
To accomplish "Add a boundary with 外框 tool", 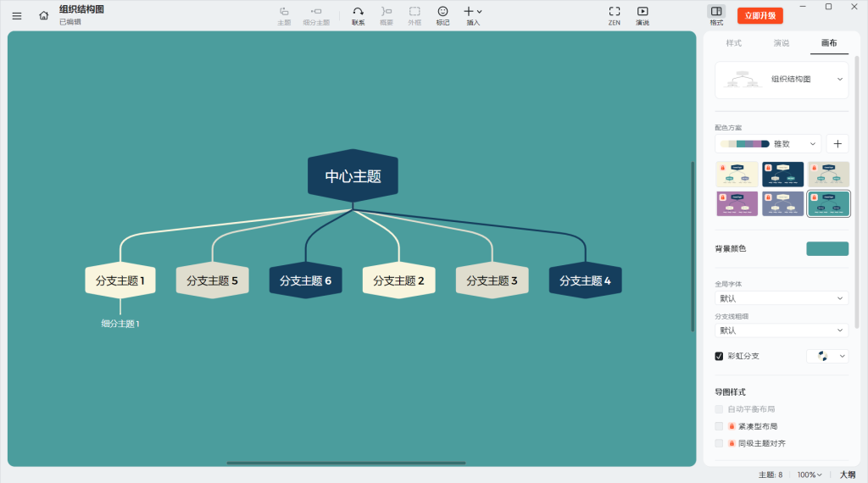I will click(415, 16).
